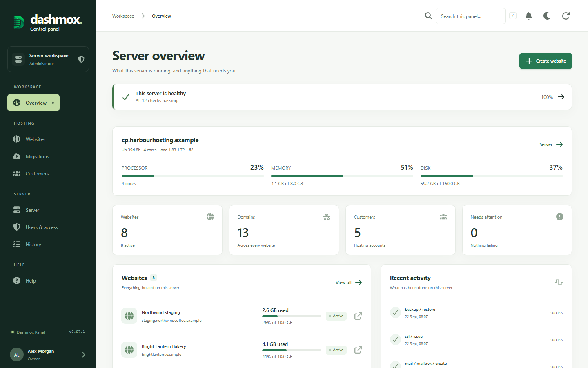The width and height of the screenshot is (588, 368).
Task: Open the Needs attention stat card
Action: (517, 230)
